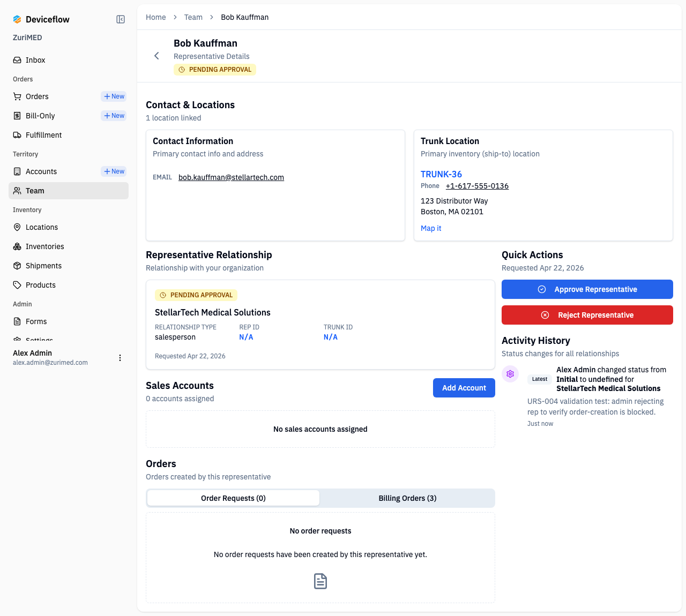686x616 pixels.
Task: Select Team in the sidebar
Action: click(69, 191)
